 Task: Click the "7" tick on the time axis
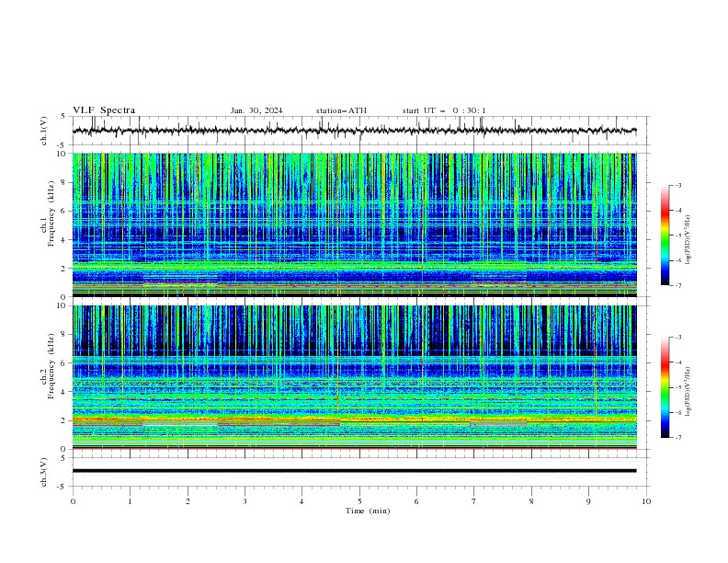pos(474,501)
